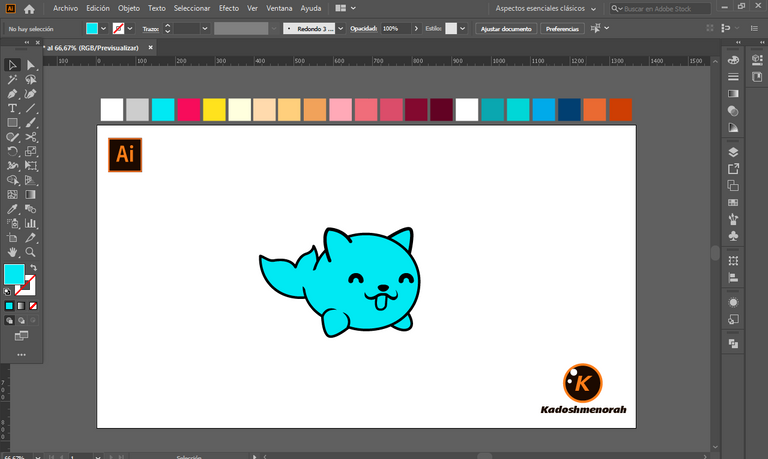The height and width of the screenshot is (459, 768).
Task: Click Ajustar documento button
Action: [x=506, y=29]
